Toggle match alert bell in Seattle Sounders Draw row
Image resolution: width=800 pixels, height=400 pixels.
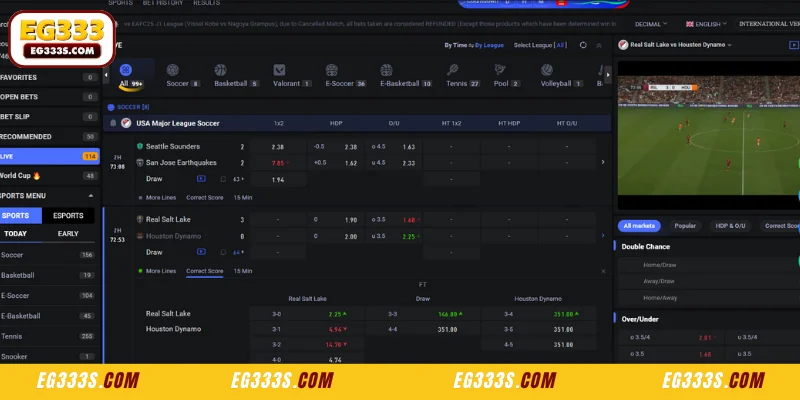(x=223, y=179)
